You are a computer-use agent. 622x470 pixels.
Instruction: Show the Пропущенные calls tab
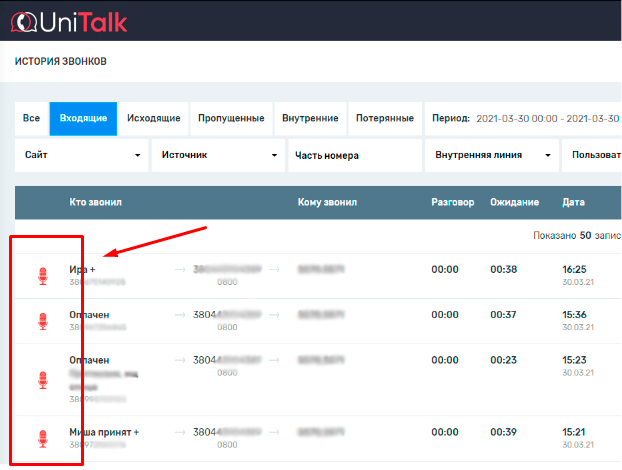(x=232, y=118)
